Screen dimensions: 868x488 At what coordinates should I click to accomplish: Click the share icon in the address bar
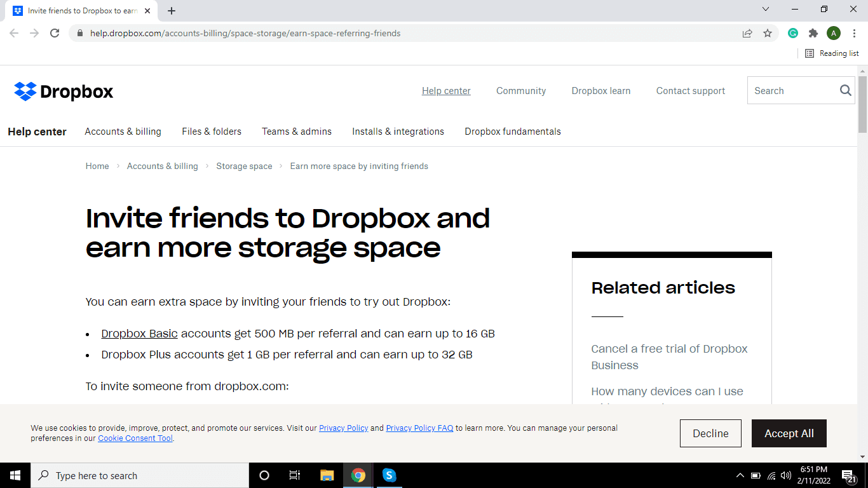[747, 32]
